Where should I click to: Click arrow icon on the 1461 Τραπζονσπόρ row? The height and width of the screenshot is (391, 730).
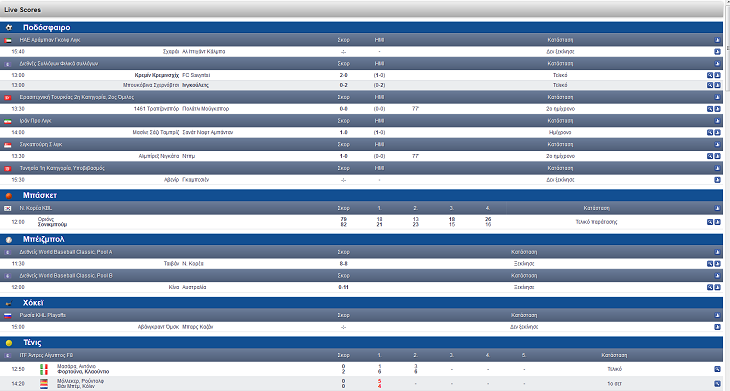(717, 109)
